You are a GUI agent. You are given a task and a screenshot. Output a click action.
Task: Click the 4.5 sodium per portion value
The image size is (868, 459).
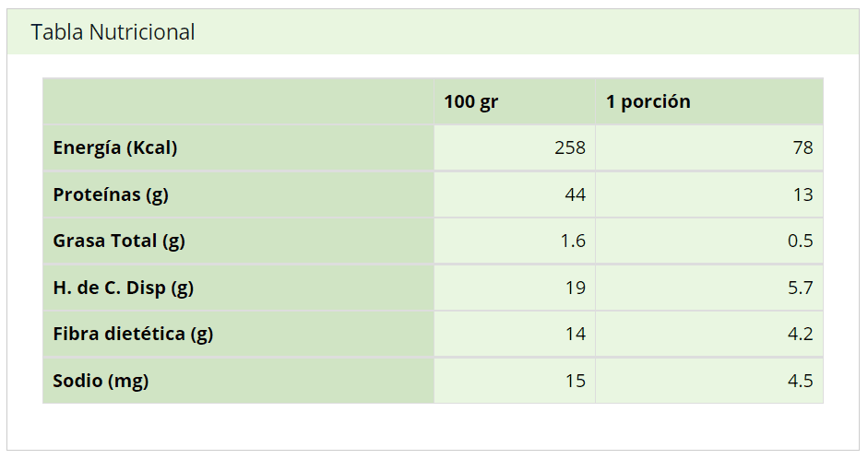[801, 381]
